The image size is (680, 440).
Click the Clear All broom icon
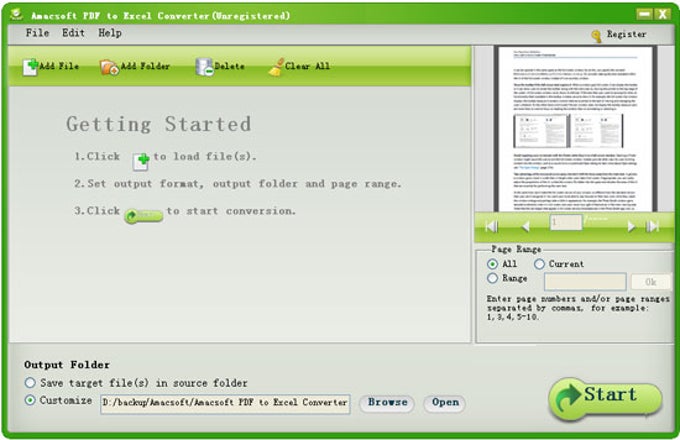coord(276,67)
